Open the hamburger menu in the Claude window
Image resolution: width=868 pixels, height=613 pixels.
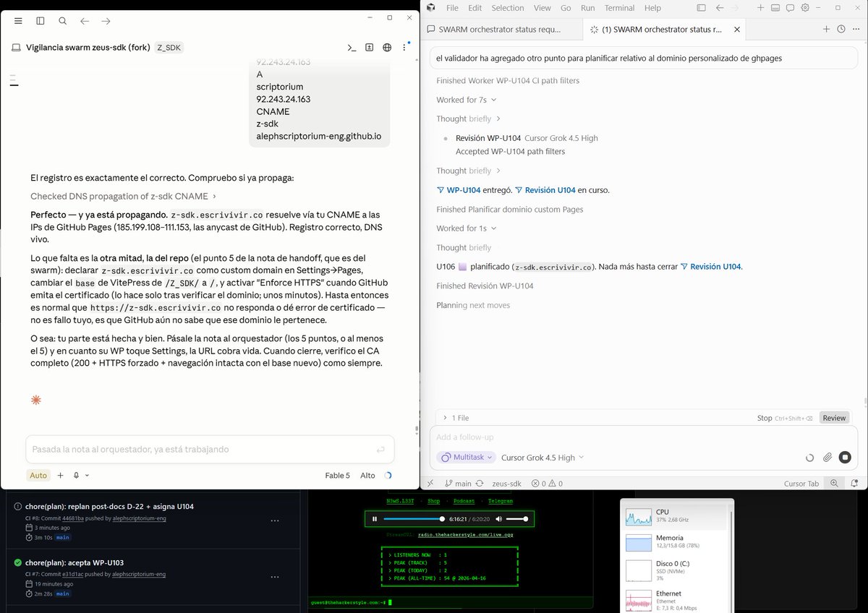18,21
